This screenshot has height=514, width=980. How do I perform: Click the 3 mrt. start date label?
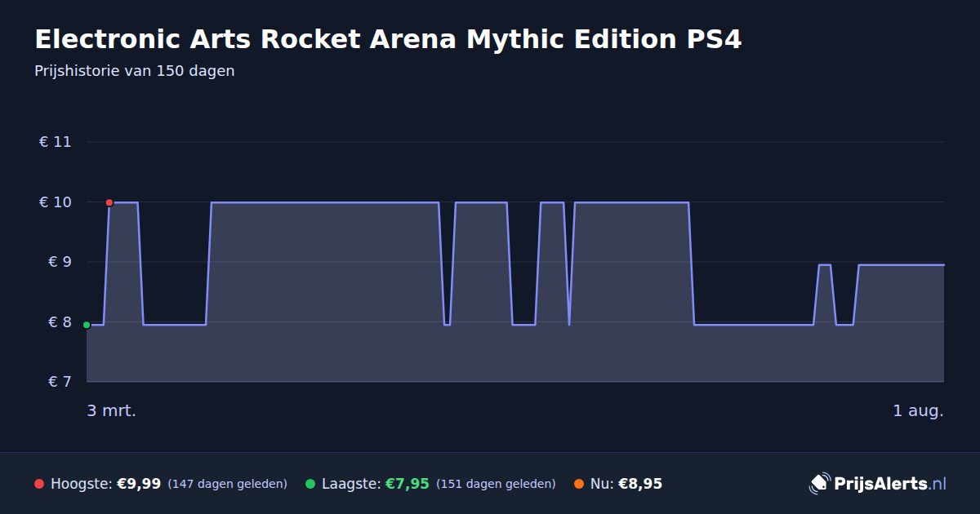(x=112, y=411)
